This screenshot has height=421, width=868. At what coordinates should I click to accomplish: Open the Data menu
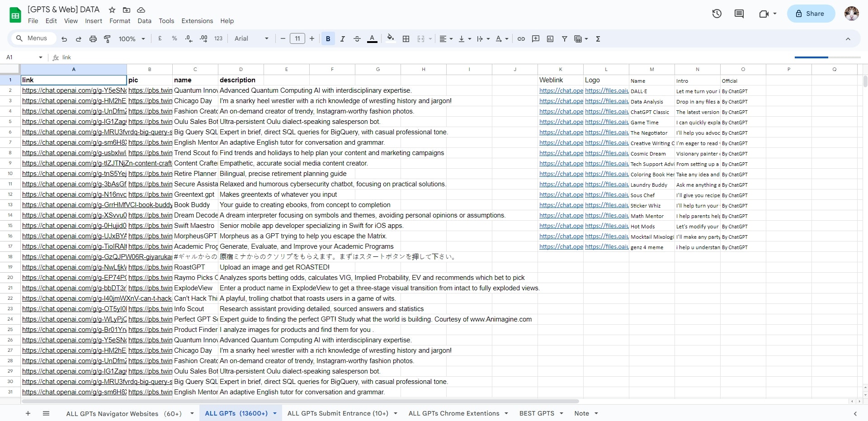pyautogui.click(x=144, y=21)
